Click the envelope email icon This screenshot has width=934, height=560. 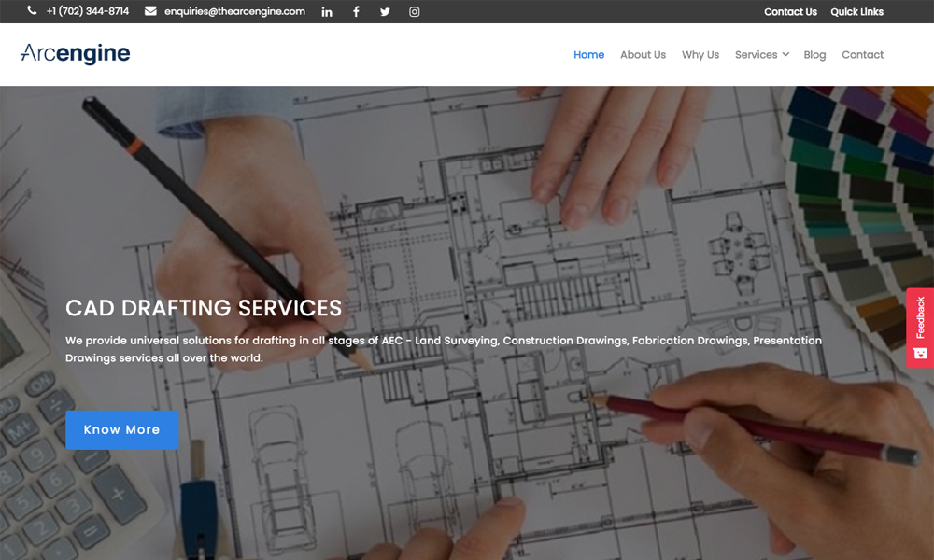click(x=150, y=11)
